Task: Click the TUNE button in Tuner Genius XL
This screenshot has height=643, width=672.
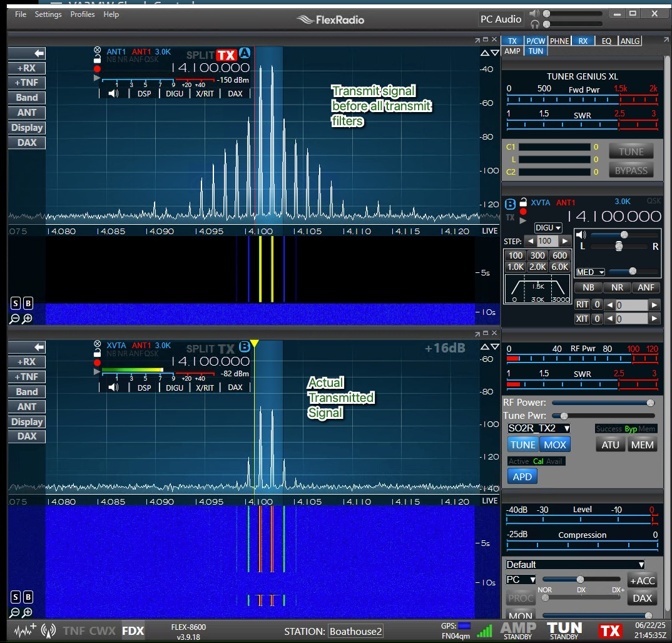Action: pos(631,152)
